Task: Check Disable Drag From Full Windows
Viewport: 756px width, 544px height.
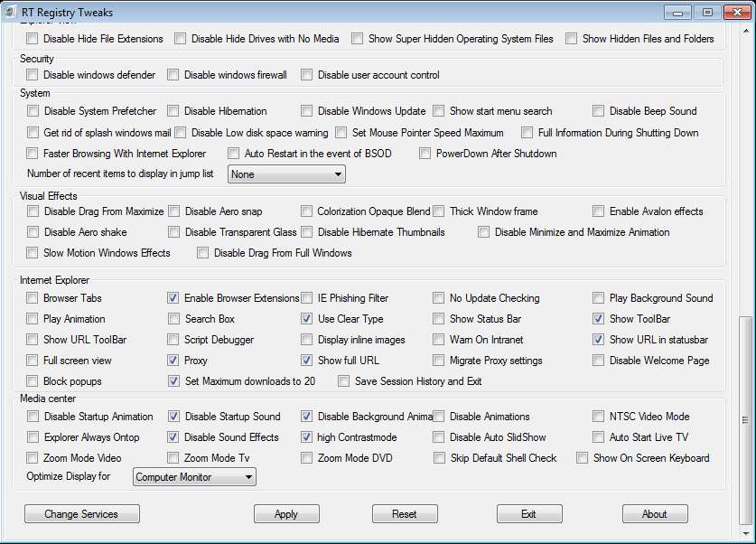Action: [x=203, y=253]
